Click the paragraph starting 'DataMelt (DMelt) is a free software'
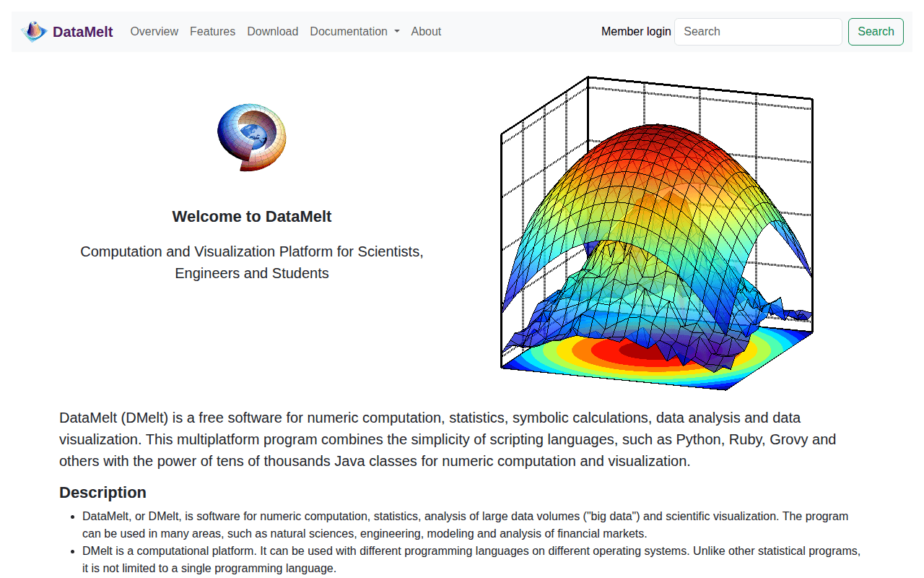The image size is (924, 578). 448,439
